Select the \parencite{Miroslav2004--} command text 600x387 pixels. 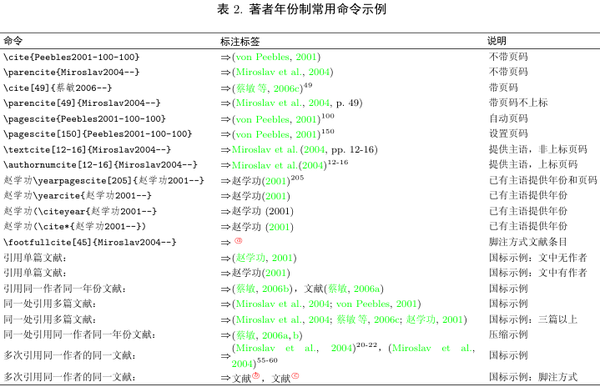[72, 72]
